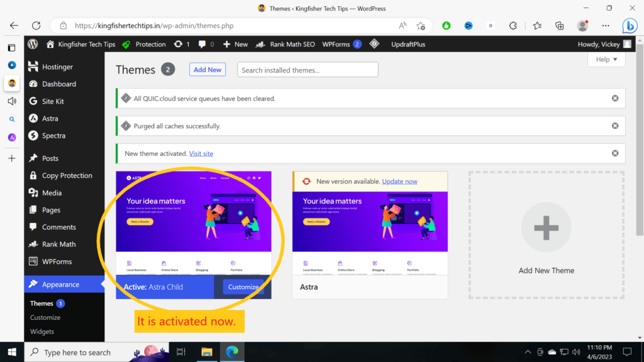Show hidden system tray icons chevron

point(528,352)
